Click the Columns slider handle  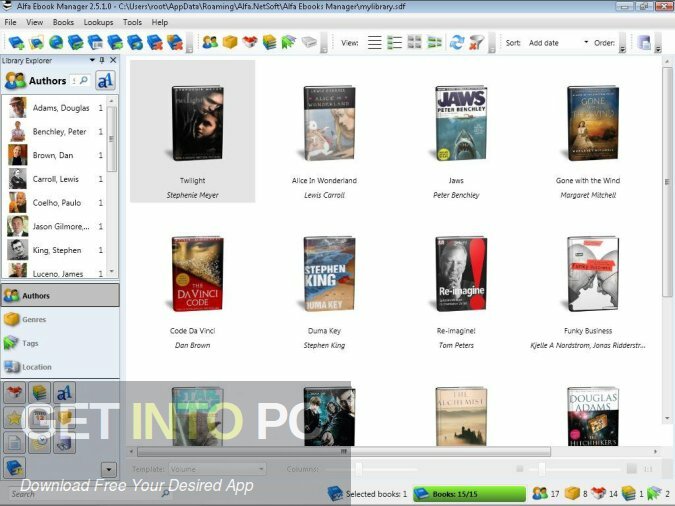pyautogui.click(x=359, y=469)
